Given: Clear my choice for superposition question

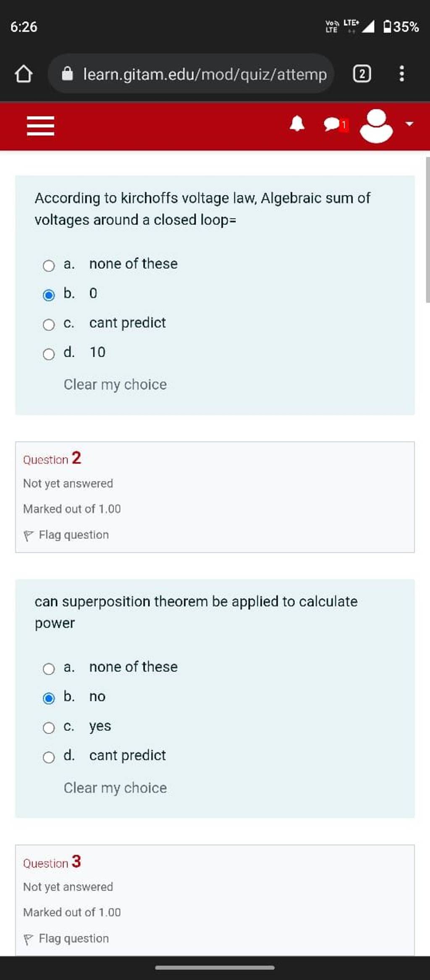Looking at the screenshot, I should (x=115, y=788).
